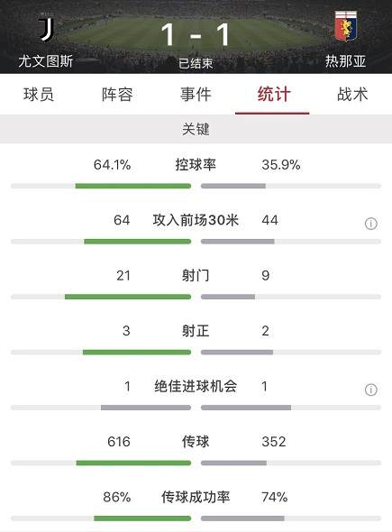Open the 战术 tab
Image resolution: width=392 pixels, height=532 pixels.
(x=352, y=95)
